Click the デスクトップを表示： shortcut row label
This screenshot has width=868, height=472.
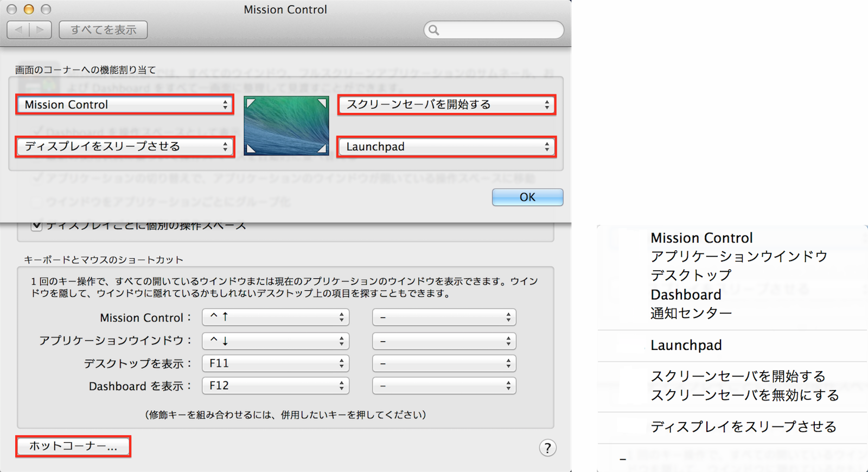(x=137, y=363)
